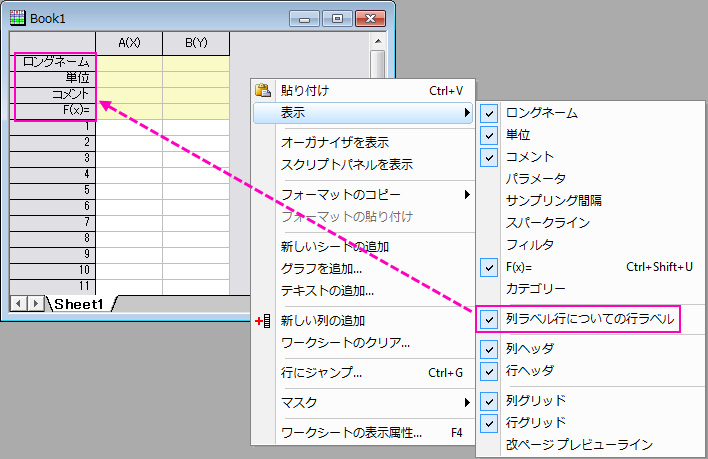
Task: Expand the 表示 submenu
Action: click(x=363, y=113)
